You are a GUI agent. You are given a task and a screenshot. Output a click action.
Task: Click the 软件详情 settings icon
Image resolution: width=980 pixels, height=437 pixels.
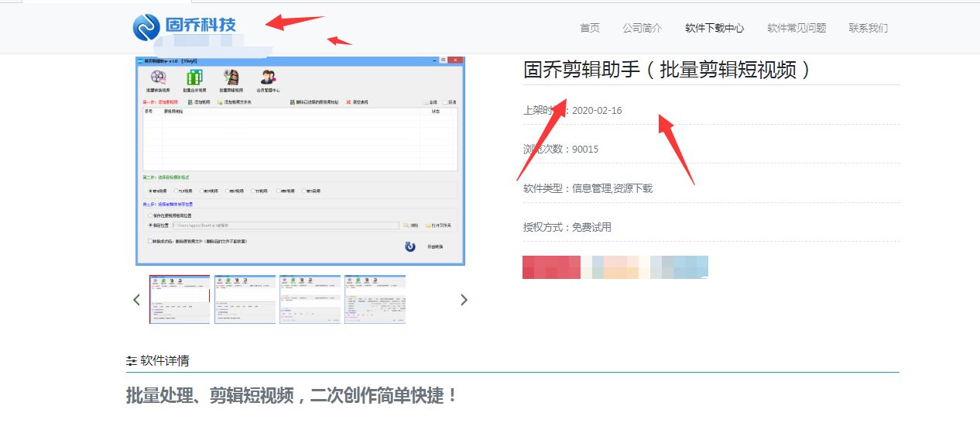pos(132,361)
